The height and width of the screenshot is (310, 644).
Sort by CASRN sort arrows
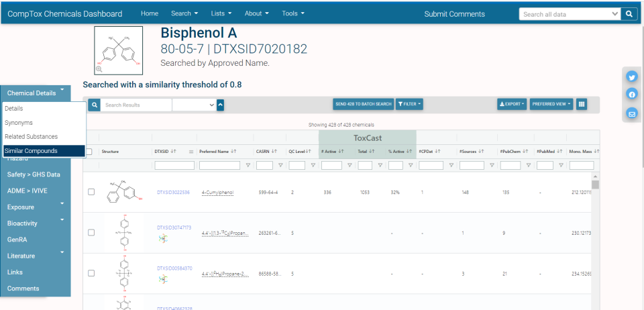pyautogui.click(x=274, y=152)
